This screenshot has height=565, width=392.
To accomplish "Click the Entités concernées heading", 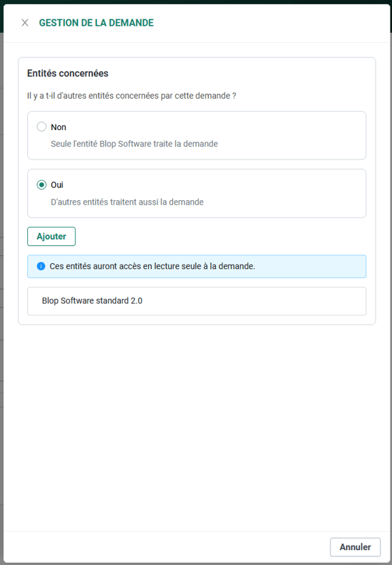I will click(x=68, y=73).
